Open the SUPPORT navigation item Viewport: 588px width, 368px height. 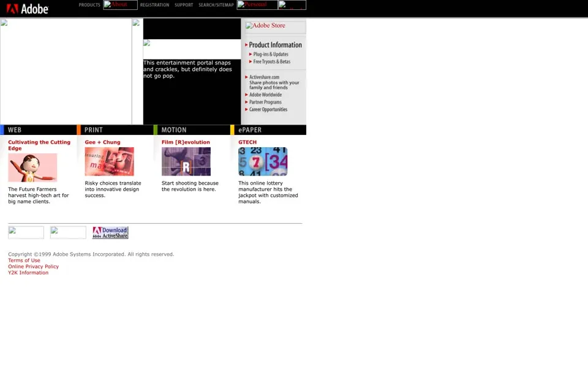(x=184, y=5)
